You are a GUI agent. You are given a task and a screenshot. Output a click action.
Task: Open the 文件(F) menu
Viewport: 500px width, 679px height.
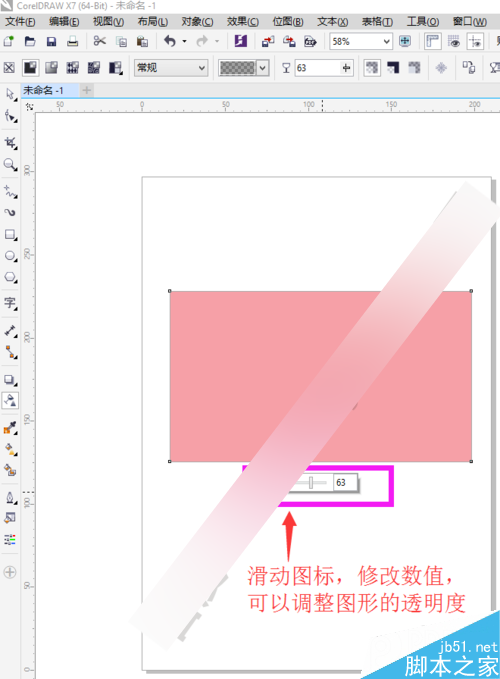coord(20,22)
